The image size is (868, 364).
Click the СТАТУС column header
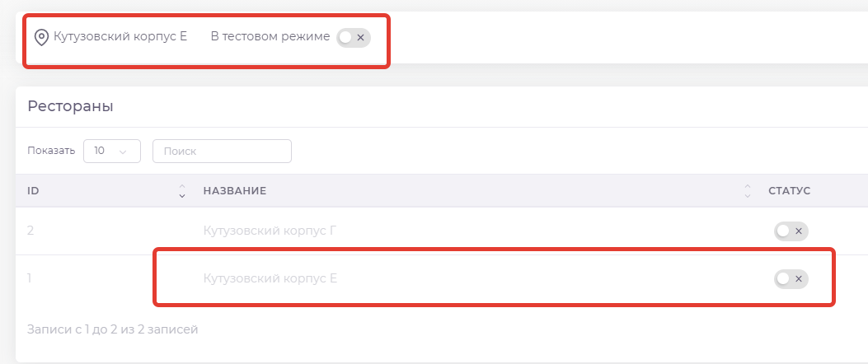pos(789,191)
